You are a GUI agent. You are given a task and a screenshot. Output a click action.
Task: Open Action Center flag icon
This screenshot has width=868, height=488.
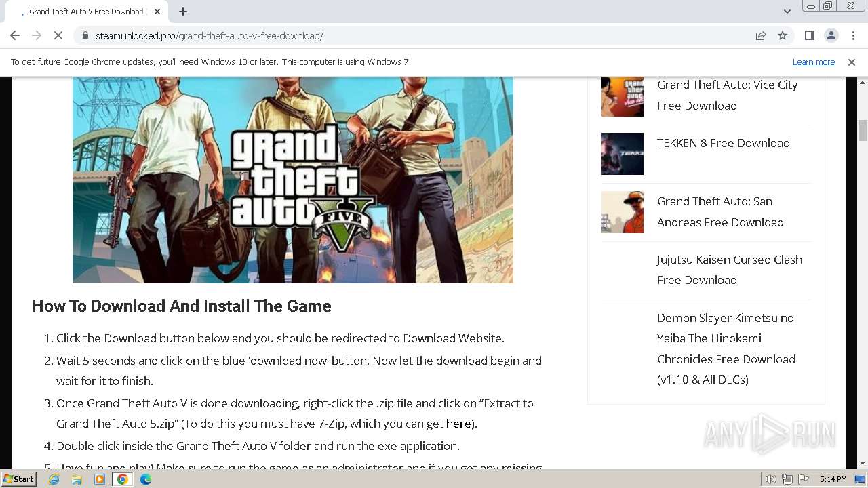802,479
